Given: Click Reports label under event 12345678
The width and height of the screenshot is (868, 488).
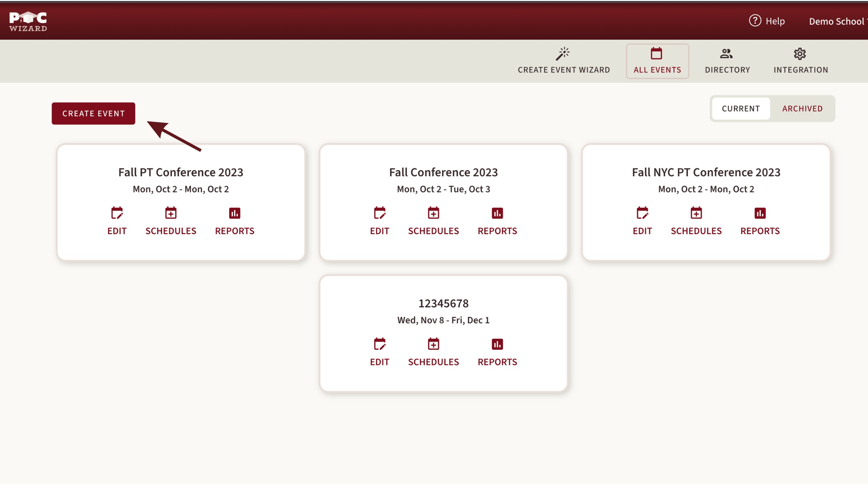Looking at the screenshot, I should click(497, 362).
